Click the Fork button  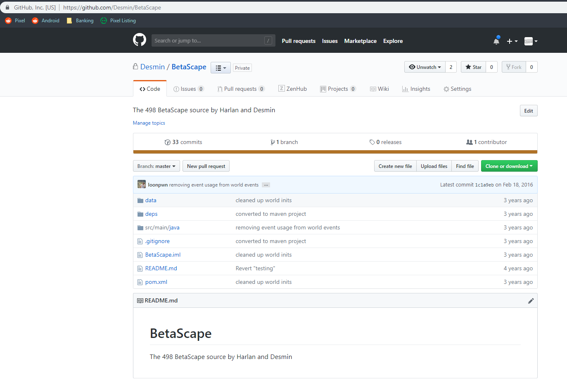pyautogui.click(x=514, y=67)
